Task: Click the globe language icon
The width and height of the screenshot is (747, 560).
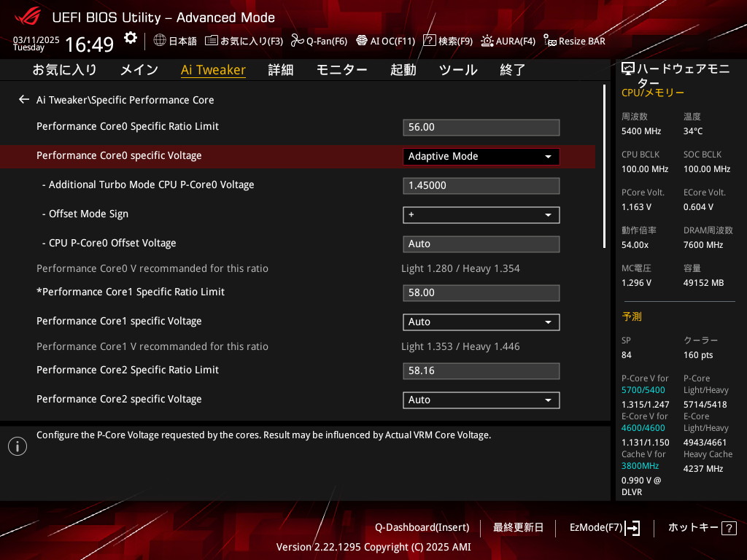Action: 160,41
